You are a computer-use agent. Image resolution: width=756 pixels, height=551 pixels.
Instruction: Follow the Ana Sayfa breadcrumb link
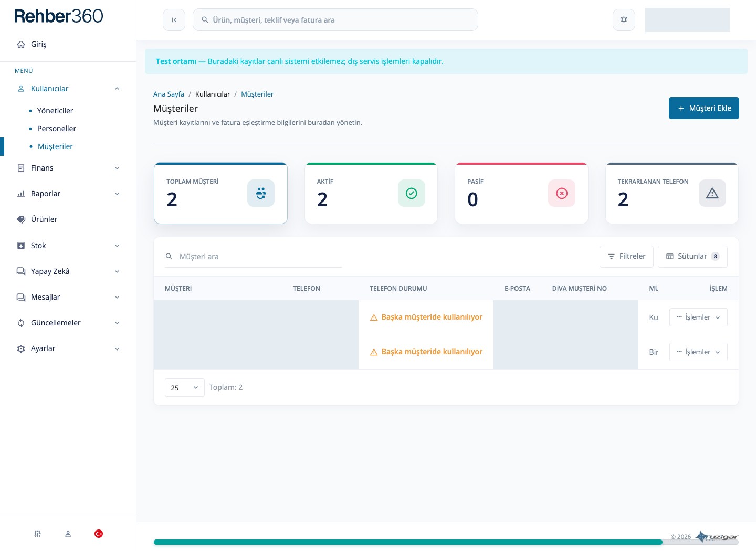pos(169,94)
